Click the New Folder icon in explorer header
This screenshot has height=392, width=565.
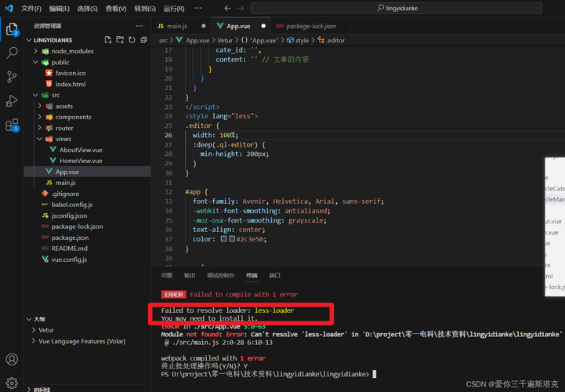click(120, 40)
